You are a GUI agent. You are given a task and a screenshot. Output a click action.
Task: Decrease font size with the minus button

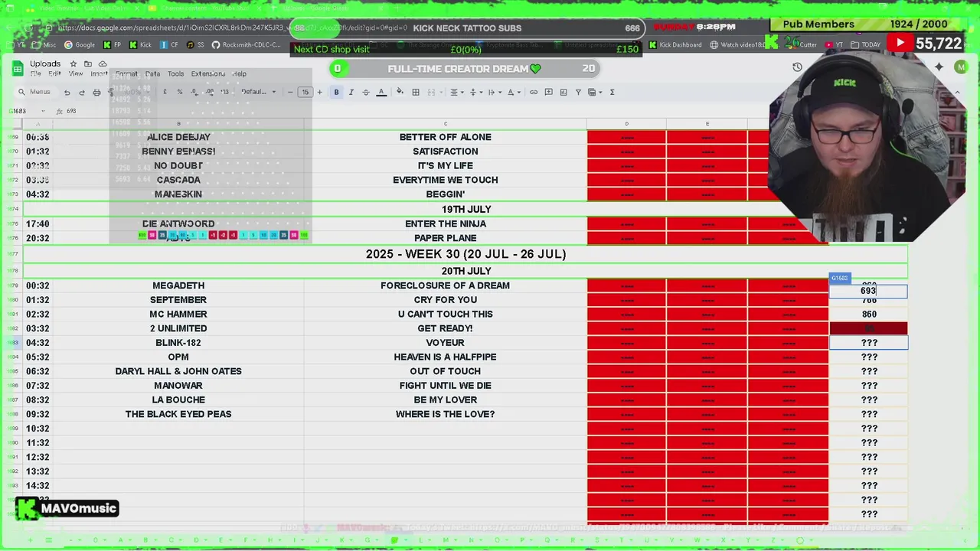tap(290, 93)
